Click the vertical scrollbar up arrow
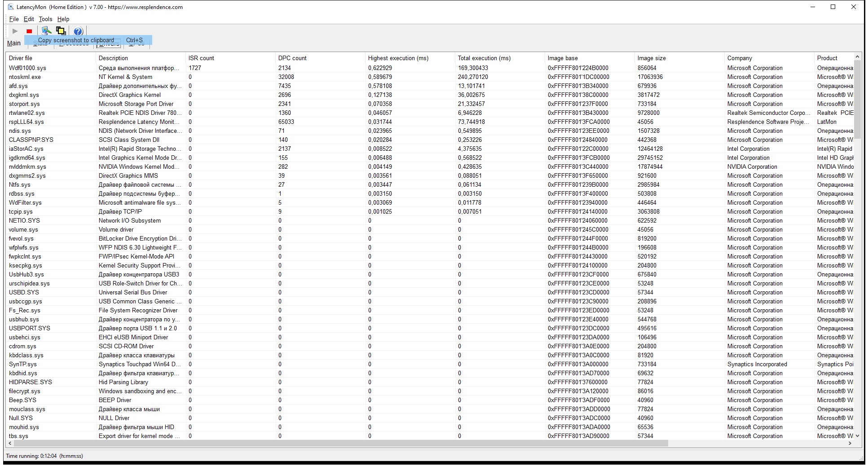Screen dimensions: 868x465 (857, 57)
